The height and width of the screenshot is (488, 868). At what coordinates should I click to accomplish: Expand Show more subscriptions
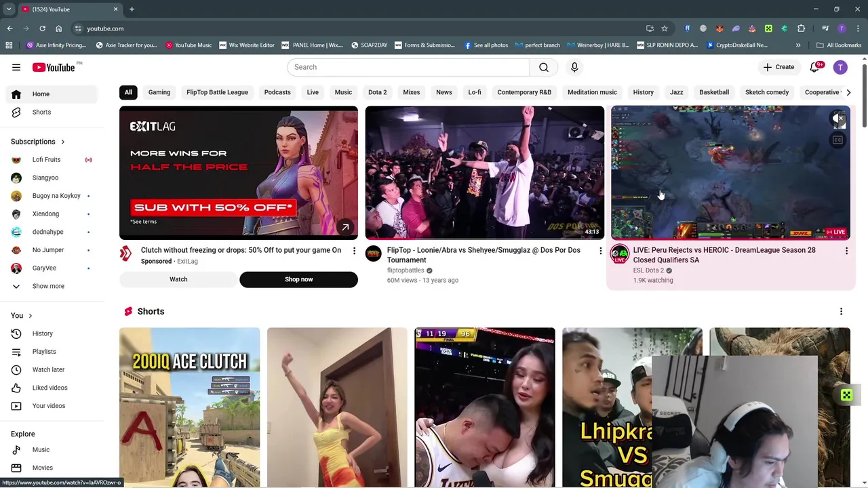53,286
